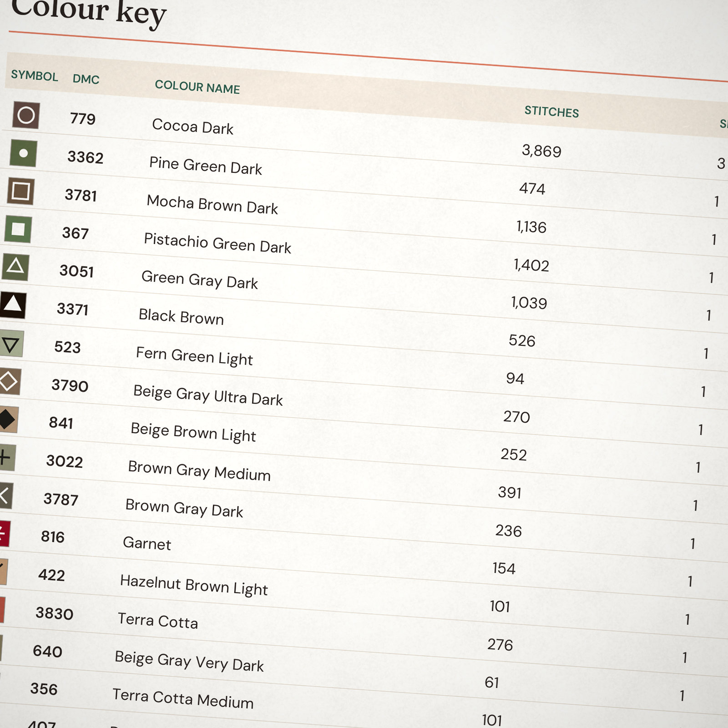Screen dimensions: 728x728
Task: Select the Mocha Brown Dark name
Action: pos(212,204)
